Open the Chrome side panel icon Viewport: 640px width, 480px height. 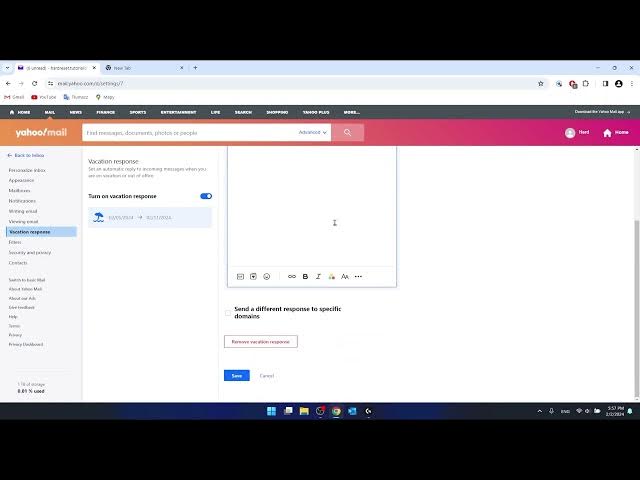605,84
